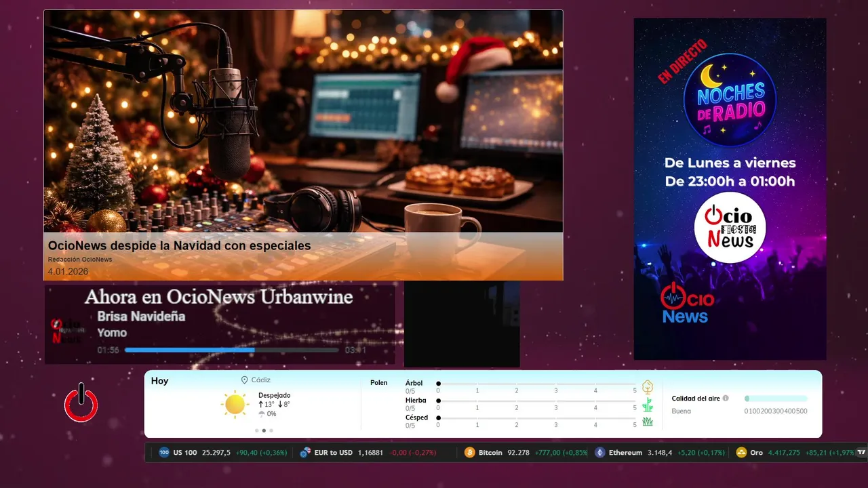The image size is (868, 488).
Task: Click the Brisa Navideña song title
Action: (x=141, y=317)
